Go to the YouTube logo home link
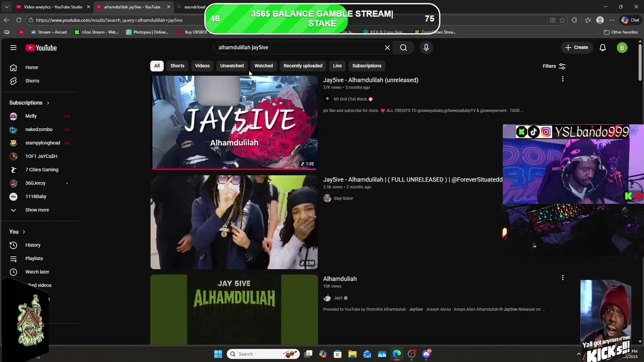Screen dimensions: 644x362 click(x=41, y=48)
